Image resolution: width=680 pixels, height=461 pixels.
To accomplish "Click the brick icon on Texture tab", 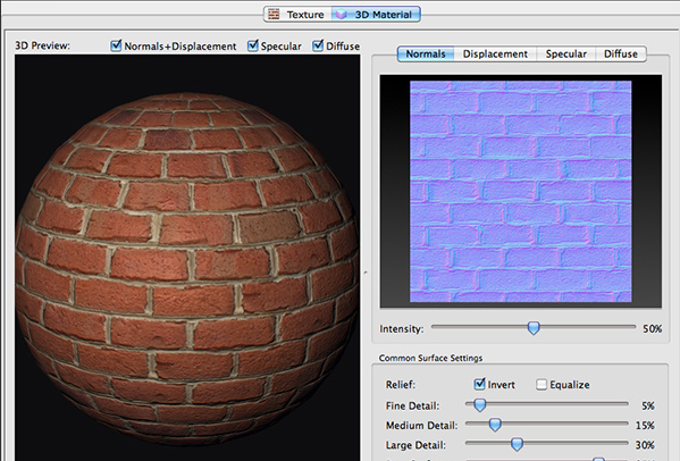I will click(274, 15).
